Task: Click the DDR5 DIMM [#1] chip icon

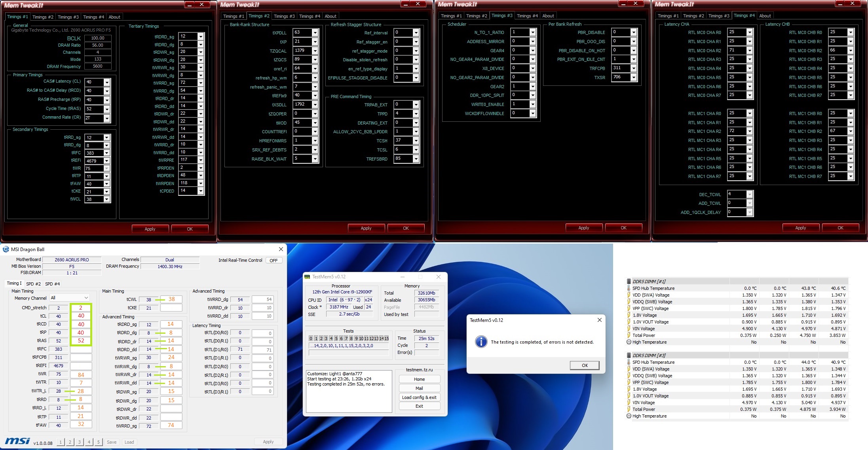Action: (629, 282)
